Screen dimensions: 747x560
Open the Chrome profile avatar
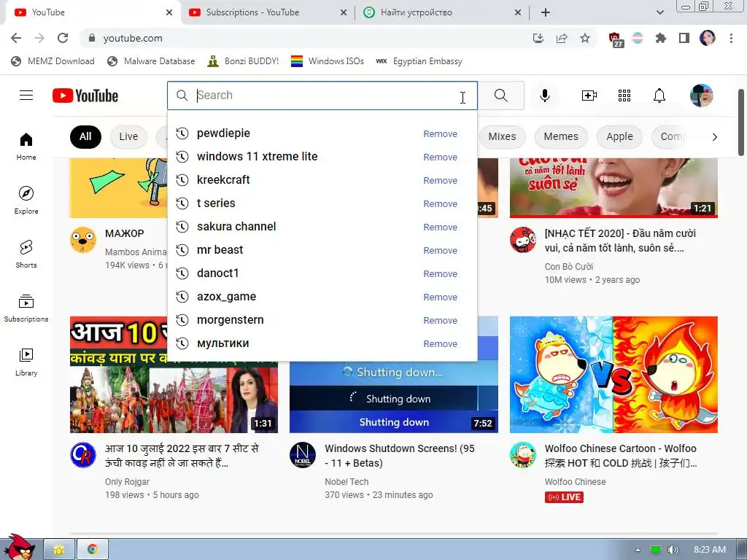tap(708, 38)
